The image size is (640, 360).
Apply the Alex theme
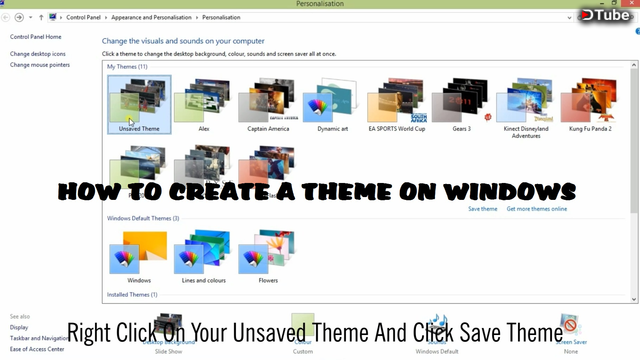203,104
